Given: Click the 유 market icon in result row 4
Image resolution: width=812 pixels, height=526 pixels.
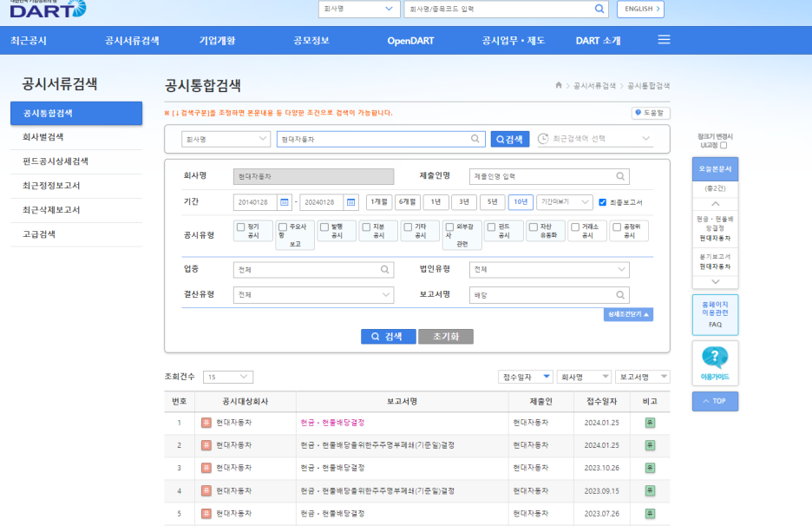Looking at the screenshot, I should (x=206, y=490).
